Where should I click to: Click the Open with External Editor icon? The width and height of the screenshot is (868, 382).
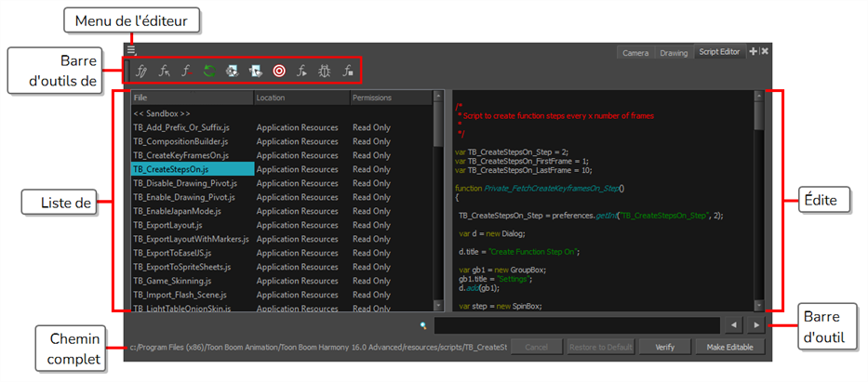coord(255,71)
